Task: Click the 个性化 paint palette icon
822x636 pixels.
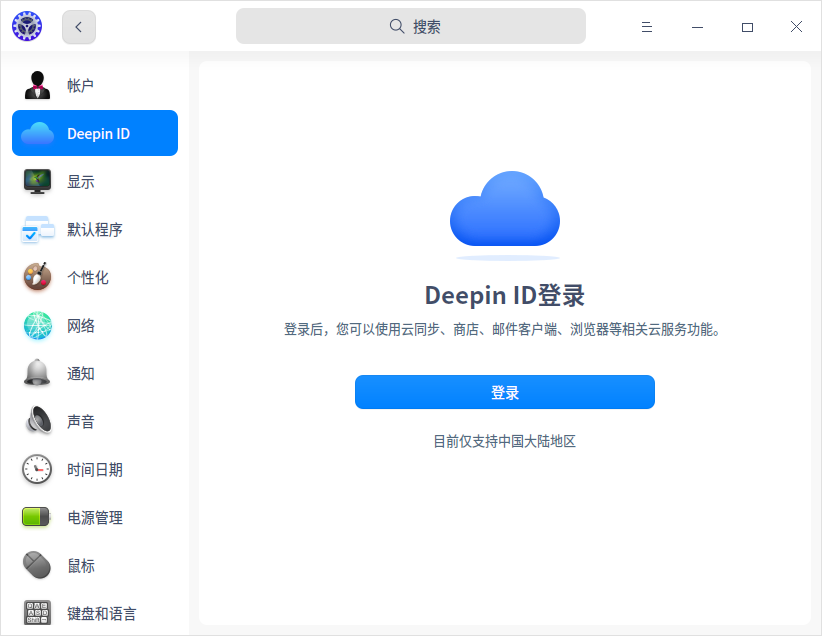Action: [x=37, y=277]
